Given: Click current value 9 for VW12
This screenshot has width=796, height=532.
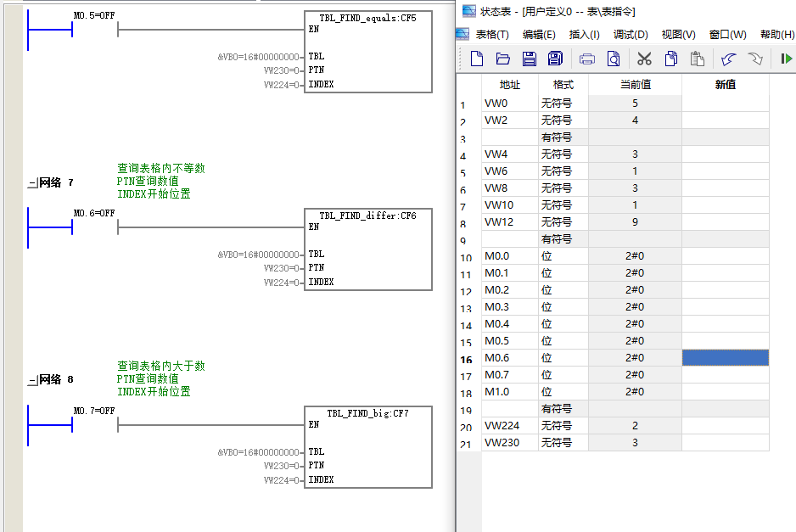Looking at the screenshot, I should (x=635, y=221).
